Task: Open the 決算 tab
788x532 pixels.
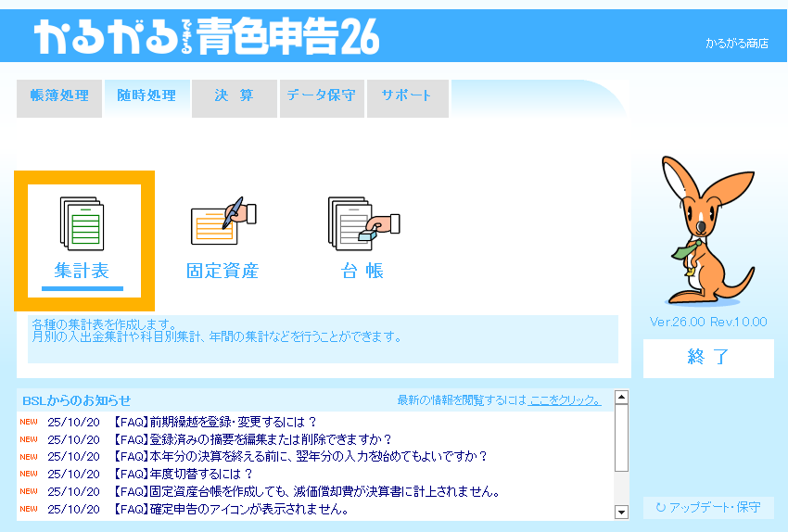Action: tap(234, 96)
